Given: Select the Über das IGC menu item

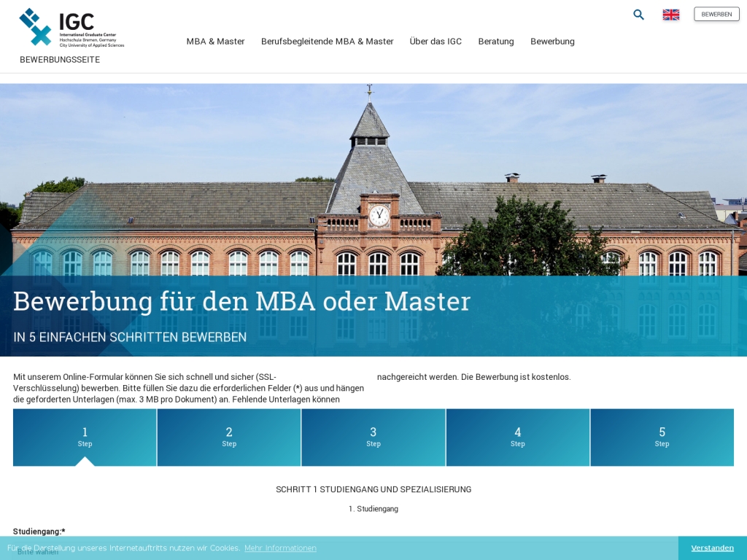Looking at the screenshot, I should [x=436, y=42].
